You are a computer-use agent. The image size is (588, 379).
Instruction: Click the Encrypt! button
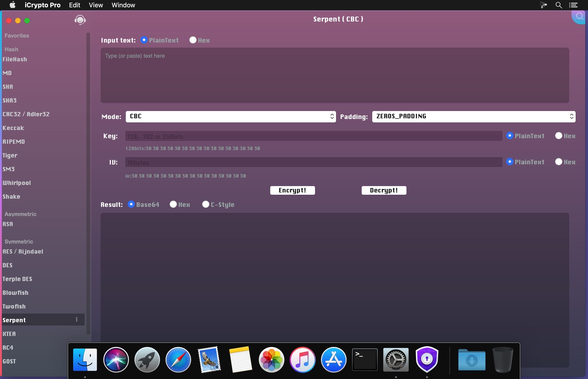[293, 190]
